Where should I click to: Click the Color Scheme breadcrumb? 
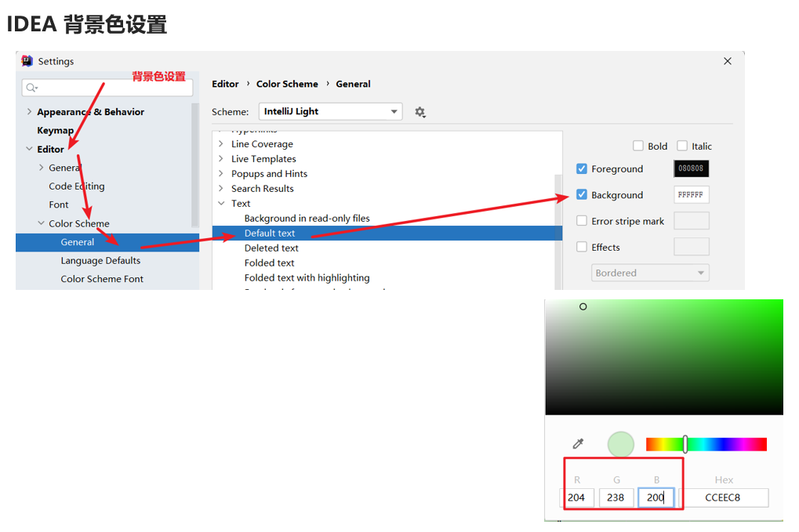pyautogui.click(x=287, y=84)
